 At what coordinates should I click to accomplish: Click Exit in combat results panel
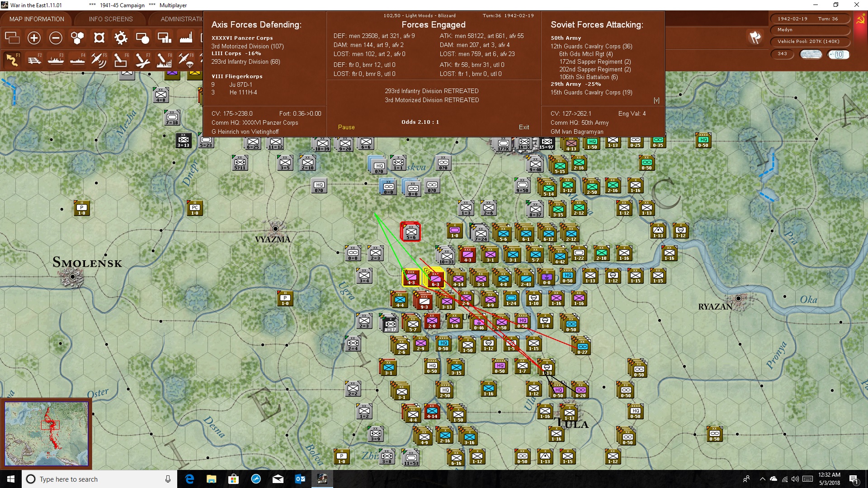524,127
